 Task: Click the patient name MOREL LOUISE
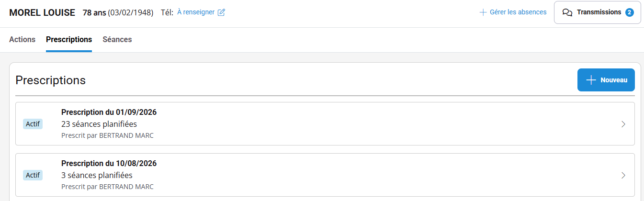tap(42, 12)
